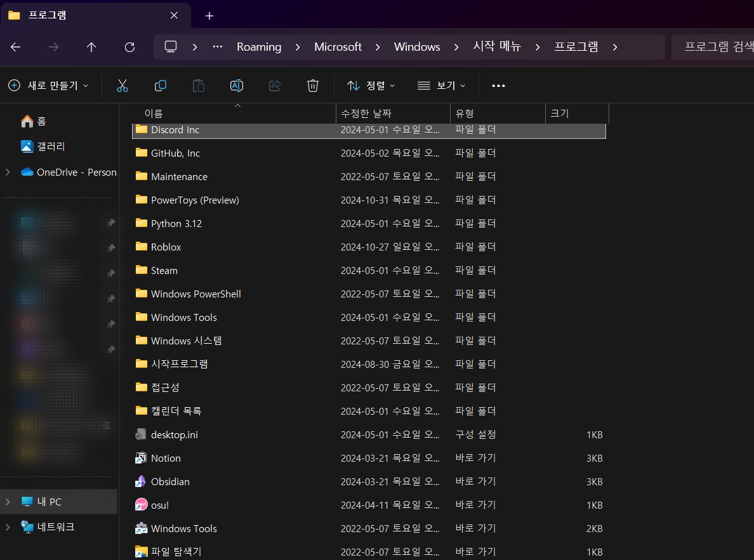Screen dimensions: 754x560
Task: Click the Notion shortcut icon
Action: coord(141,458)
